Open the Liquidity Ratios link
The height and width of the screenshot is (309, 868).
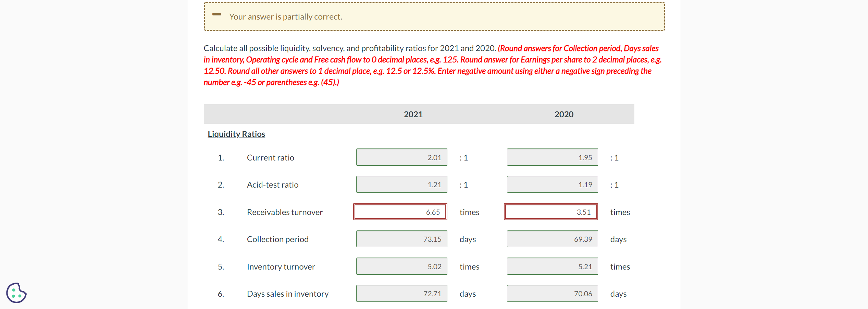pyautogui.click(x=236, y=134)
